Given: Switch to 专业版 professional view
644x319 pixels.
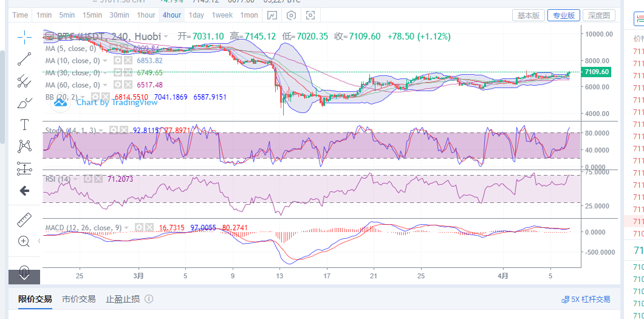Looking at the screenshot, I should click(x=564, y=16).
